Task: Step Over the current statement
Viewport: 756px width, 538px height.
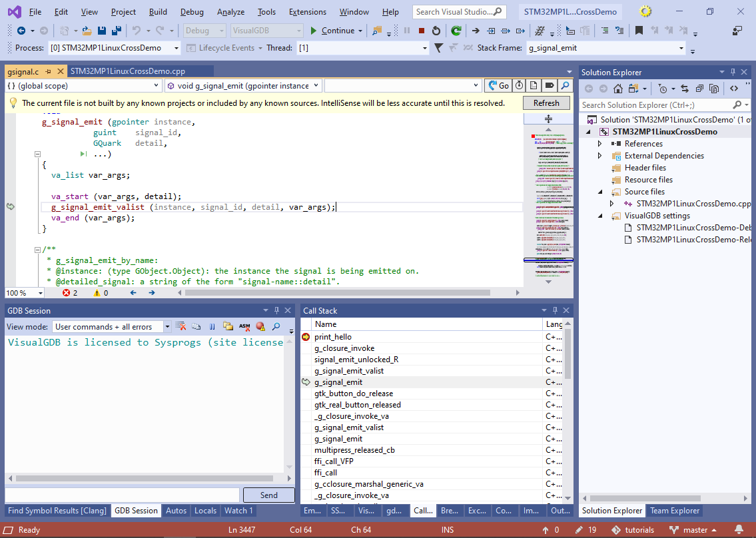Action: click(x=506, y=31)
